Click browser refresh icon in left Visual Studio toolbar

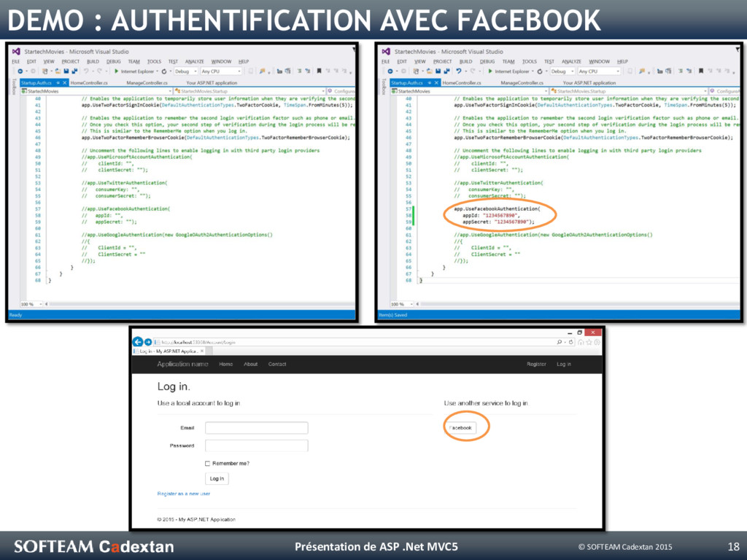[x=164, y=71]
